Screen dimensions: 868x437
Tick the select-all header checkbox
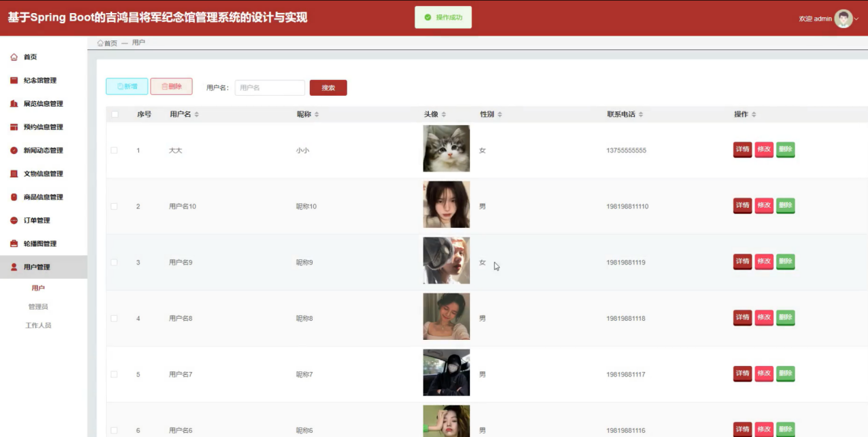coord(114,114)
